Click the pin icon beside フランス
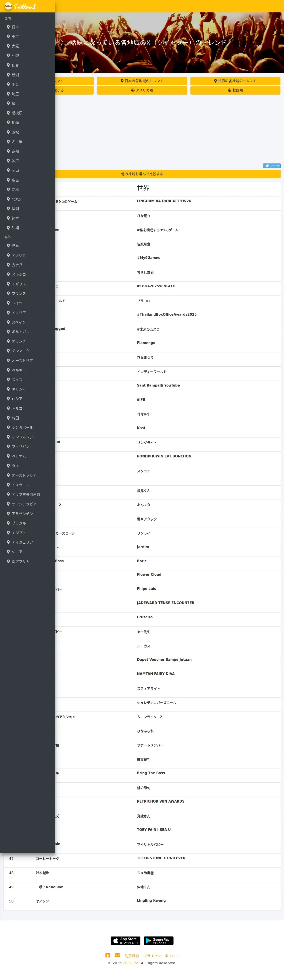The height and width of the screenshot is (980, 284). [8, 293]
